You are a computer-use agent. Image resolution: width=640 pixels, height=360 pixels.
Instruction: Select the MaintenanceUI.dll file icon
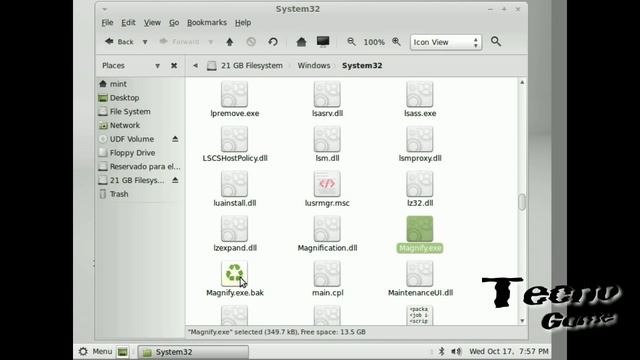420,273
